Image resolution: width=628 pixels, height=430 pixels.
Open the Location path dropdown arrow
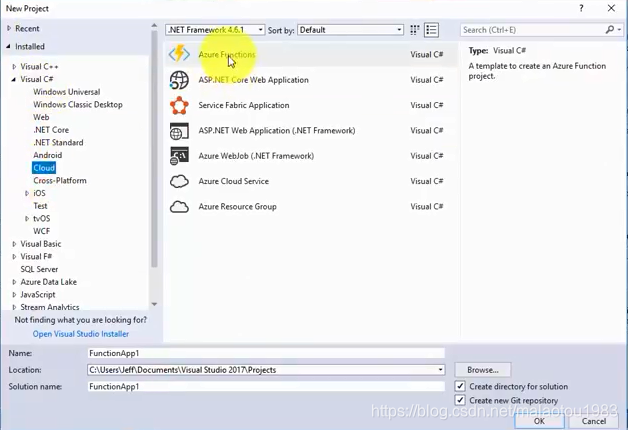coord(440,370)
